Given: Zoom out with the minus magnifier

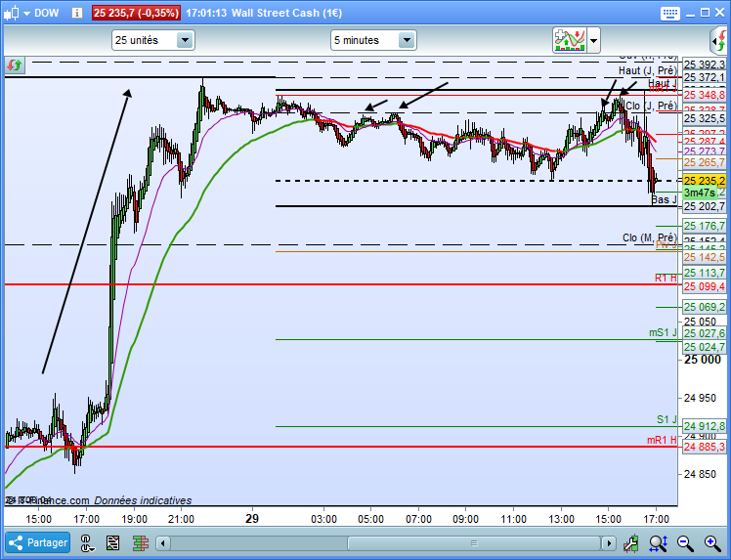Looking at the screenshot, I should coord(685,543).
